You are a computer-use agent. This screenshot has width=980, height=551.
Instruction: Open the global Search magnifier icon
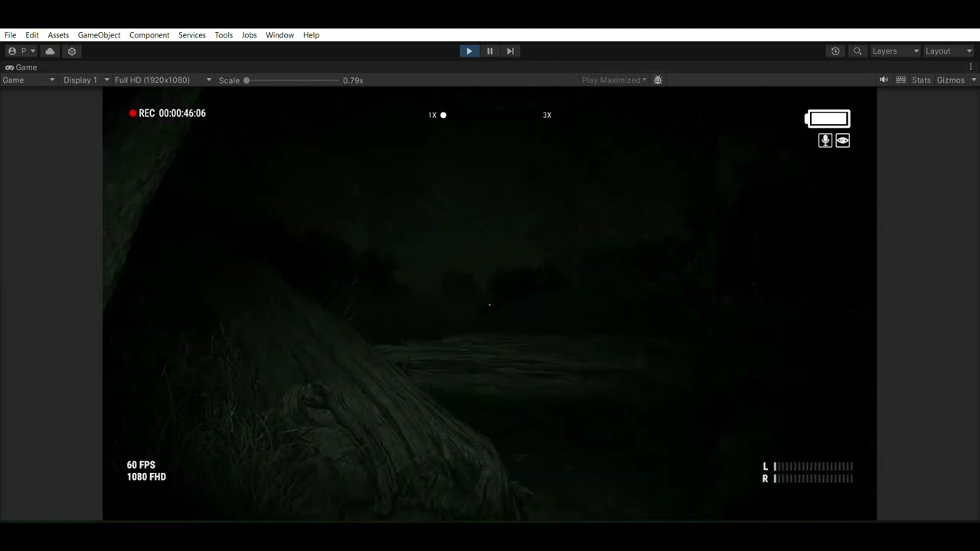857,51
